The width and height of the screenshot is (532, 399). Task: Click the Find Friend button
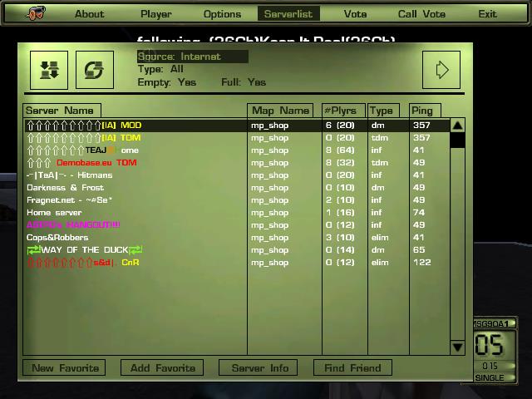point(353,367)
